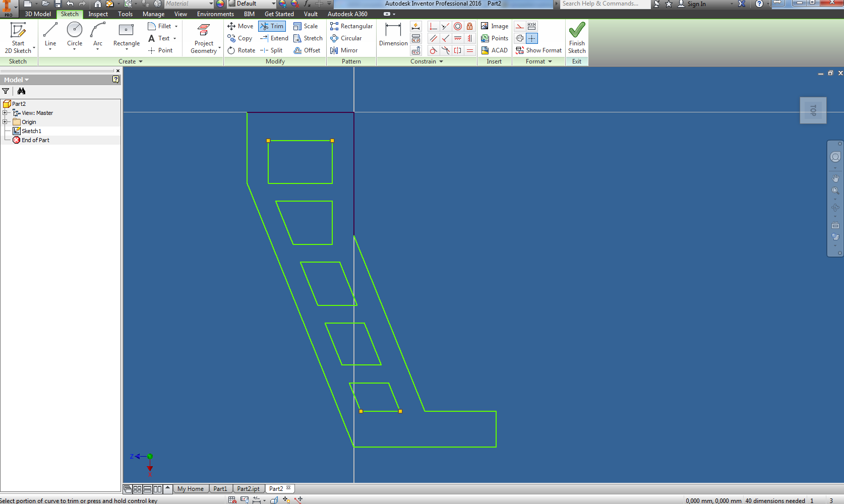Screen dimensions: 844x504
Task: Apply the Vertical constraint
Action: [470, 38]
